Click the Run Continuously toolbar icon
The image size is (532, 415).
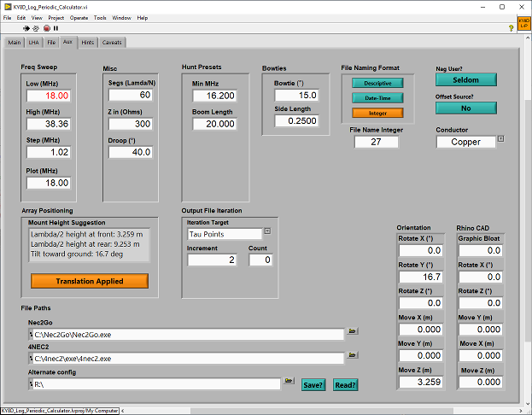coord(36,28)
